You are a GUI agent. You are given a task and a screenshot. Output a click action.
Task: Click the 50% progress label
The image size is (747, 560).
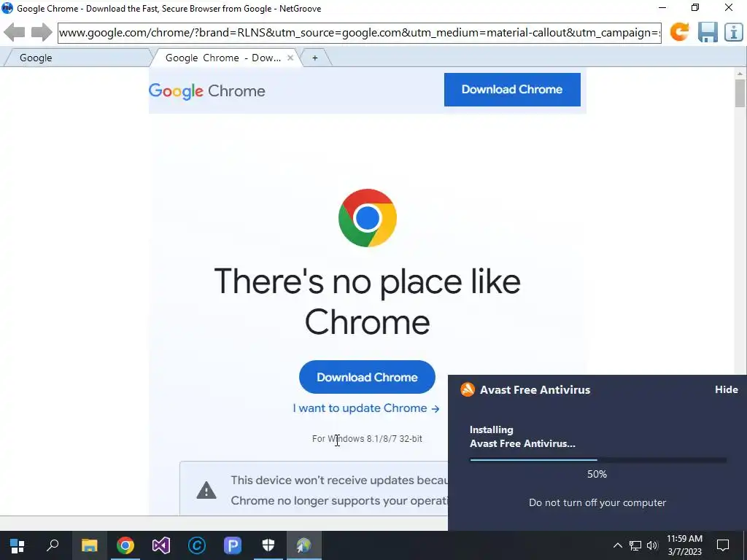[x=597, y=474]
